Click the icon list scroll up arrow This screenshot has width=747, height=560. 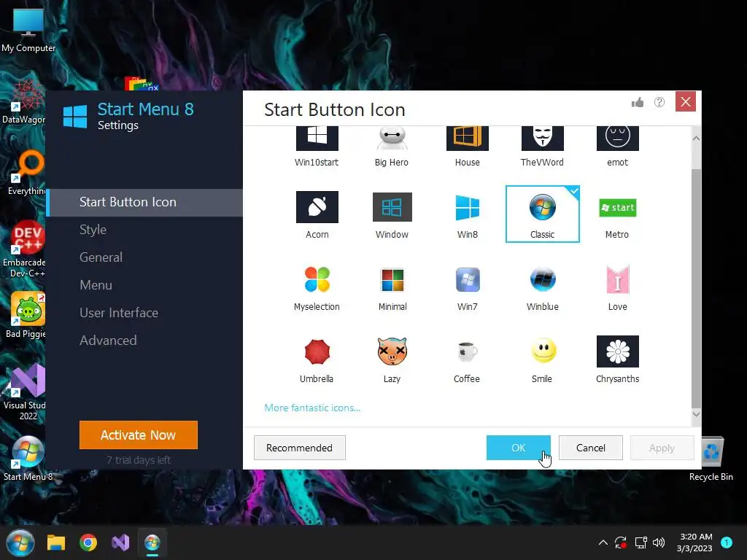[x=696, y=139]
